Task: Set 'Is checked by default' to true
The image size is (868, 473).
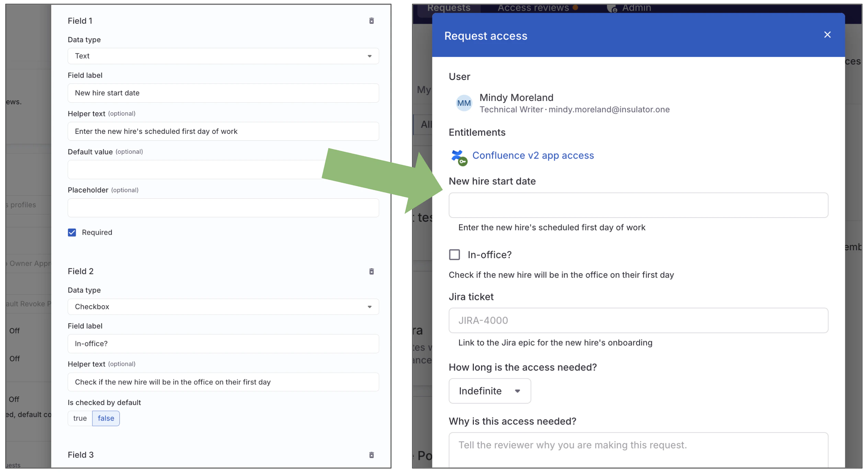Action: (x=80, y=418)
